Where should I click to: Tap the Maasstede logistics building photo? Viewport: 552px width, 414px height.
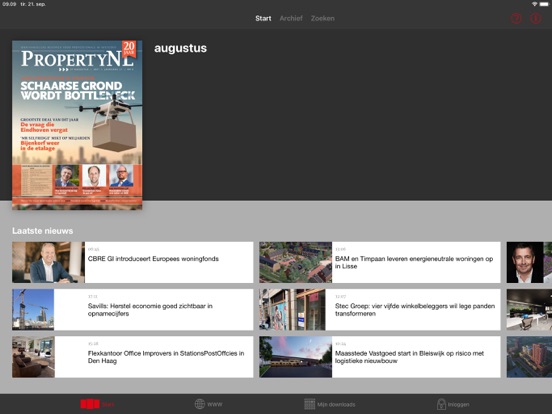click(x=296, y=357)
